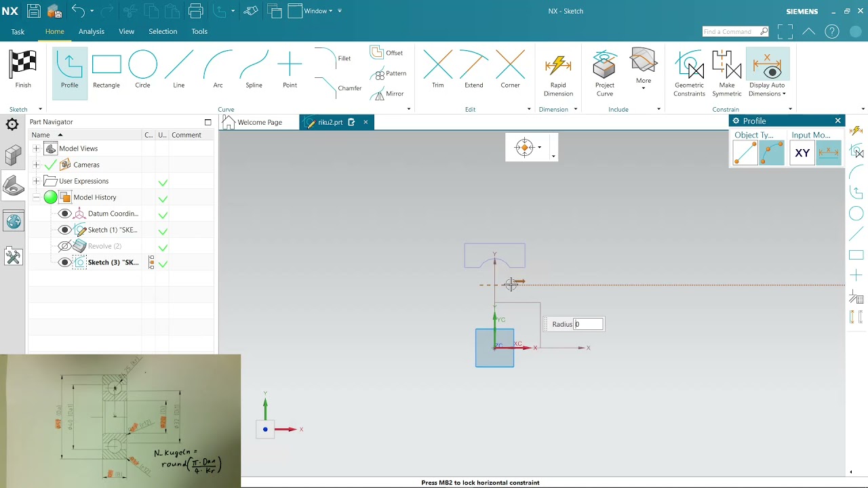Click Make Symmetric constraint
Viewport: 868px width, 488px height.
727,73
